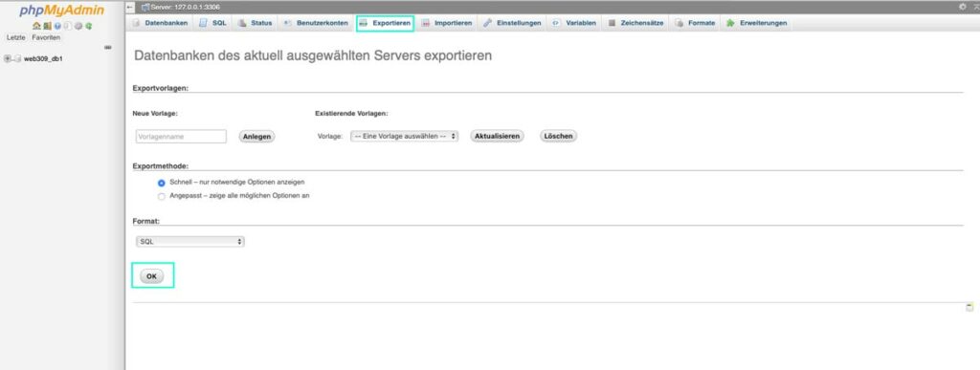
Task: Open the Einstellungen tab
Action: [x=512, y=23]
